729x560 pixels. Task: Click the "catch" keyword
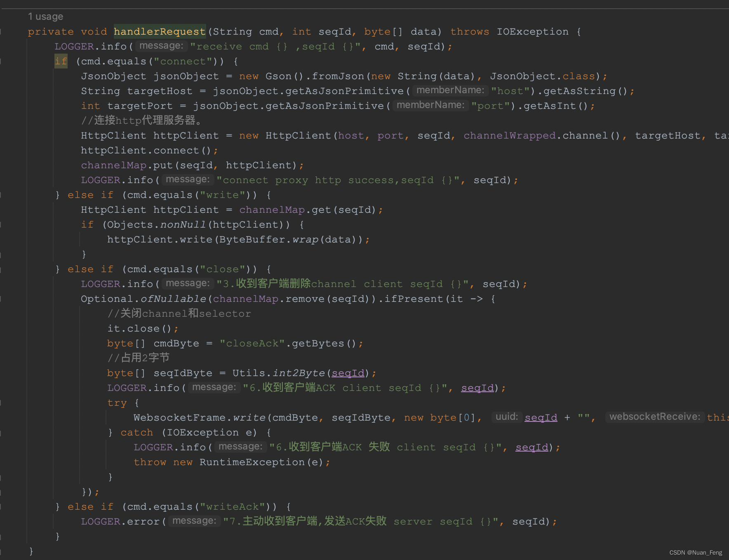pos(136,433)
